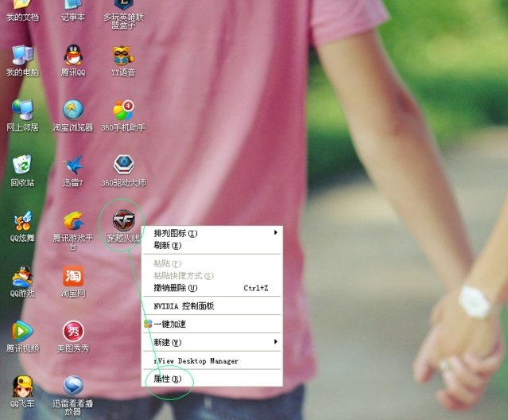Open the 回收站 recycle bin

click(22, 171)
